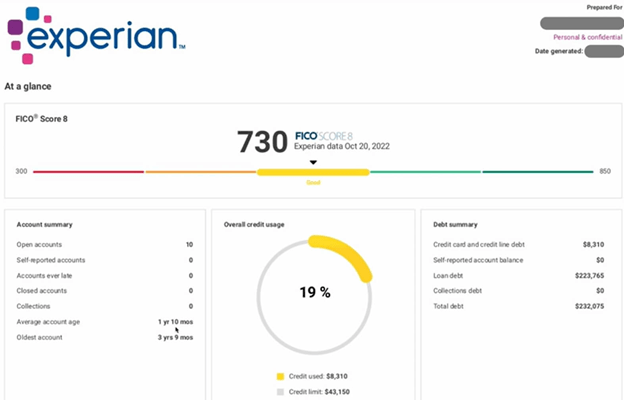The image size is (624, 400).
Task: Click the "Account summary" heading
Action: tap(45, 224)
